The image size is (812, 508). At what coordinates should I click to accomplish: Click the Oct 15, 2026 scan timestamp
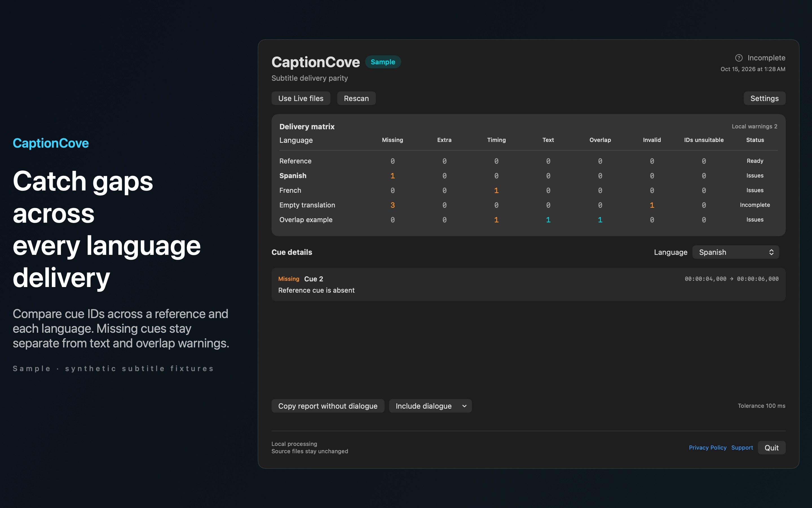[x=753, y=69]
